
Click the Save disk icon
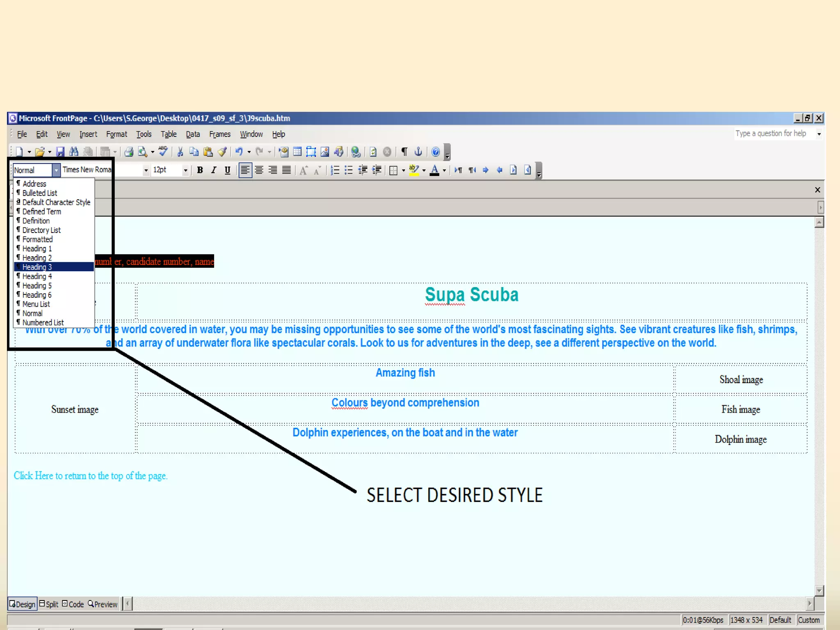[60, 152]
